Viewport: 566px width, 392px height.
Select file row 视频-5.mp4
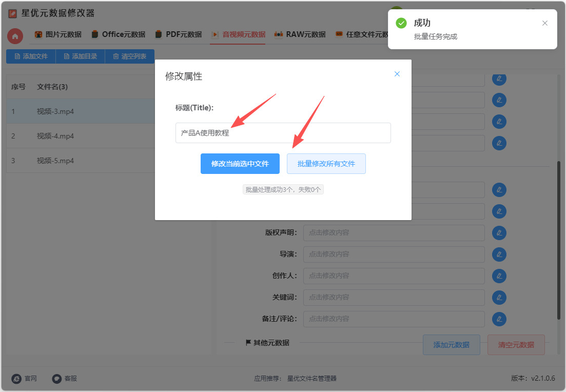(81, 160)
